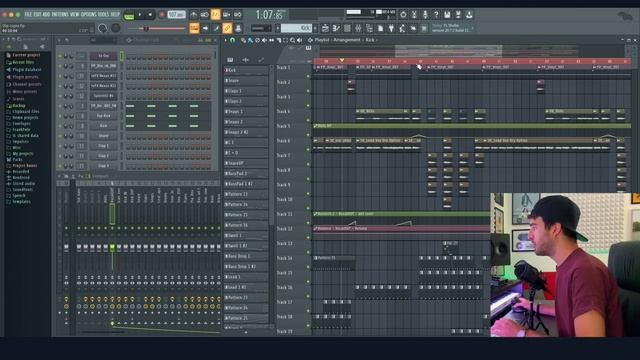Select the playlist paint brush tool
This screenshot has width=640, height=360.
point(250,40)
